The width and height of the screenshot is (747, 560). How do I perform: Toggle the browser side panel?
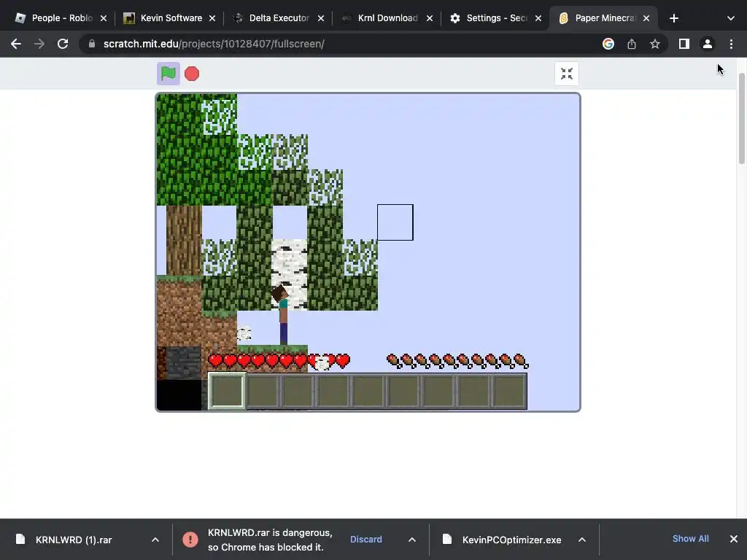point(684,44)
